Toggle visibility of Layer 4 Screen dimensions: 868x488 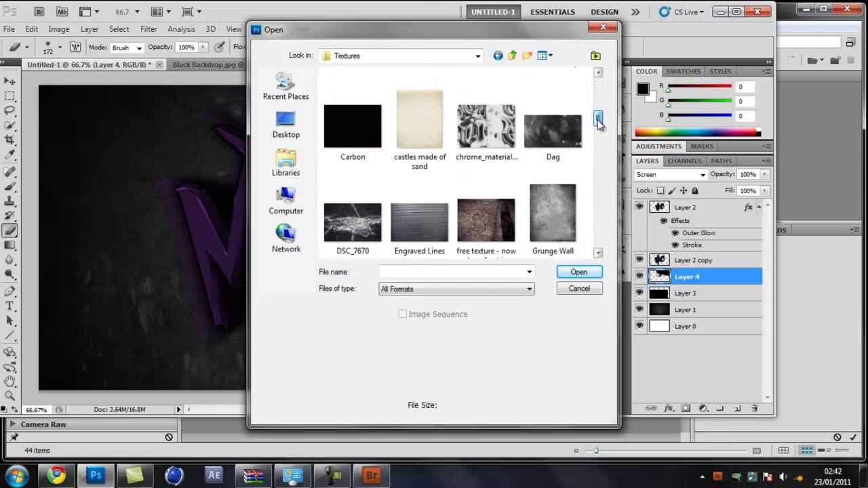coord(639,276)
